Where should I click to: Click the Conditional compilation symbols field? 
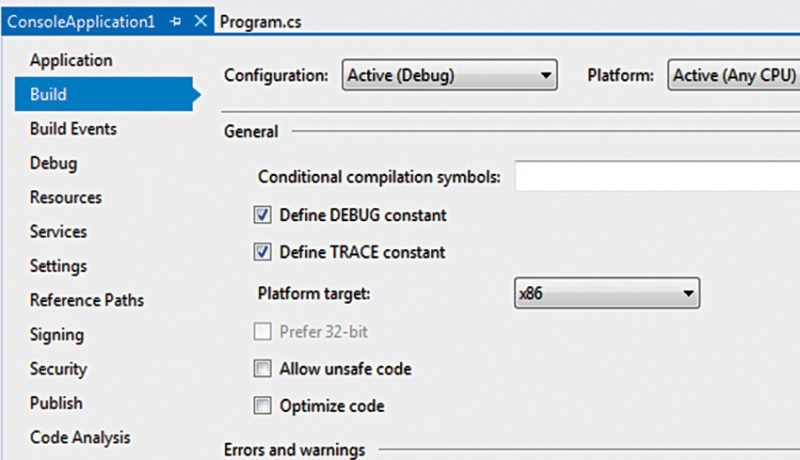(x=656, y=177)
